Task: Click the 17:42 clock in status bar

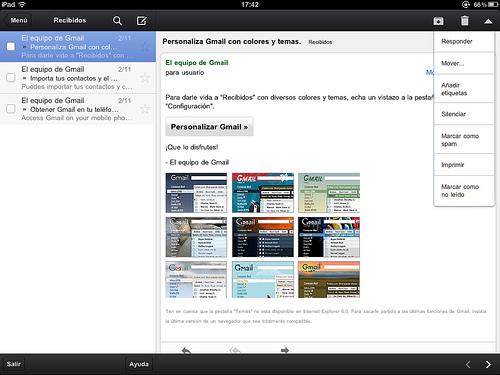Action: 250,4
